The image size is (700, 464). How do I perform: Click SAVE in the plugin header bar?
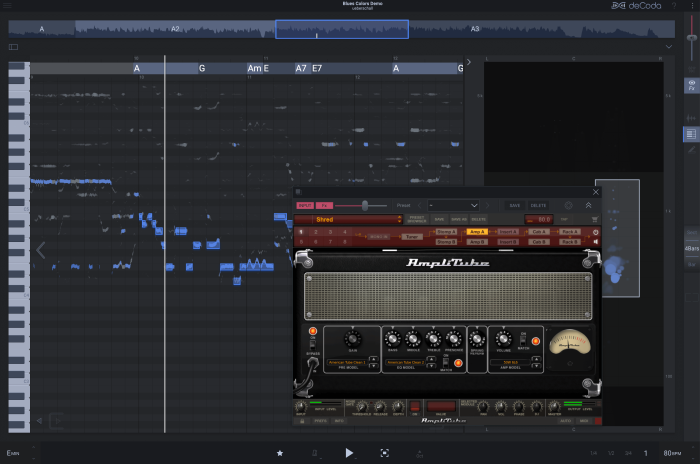(515, 205)
